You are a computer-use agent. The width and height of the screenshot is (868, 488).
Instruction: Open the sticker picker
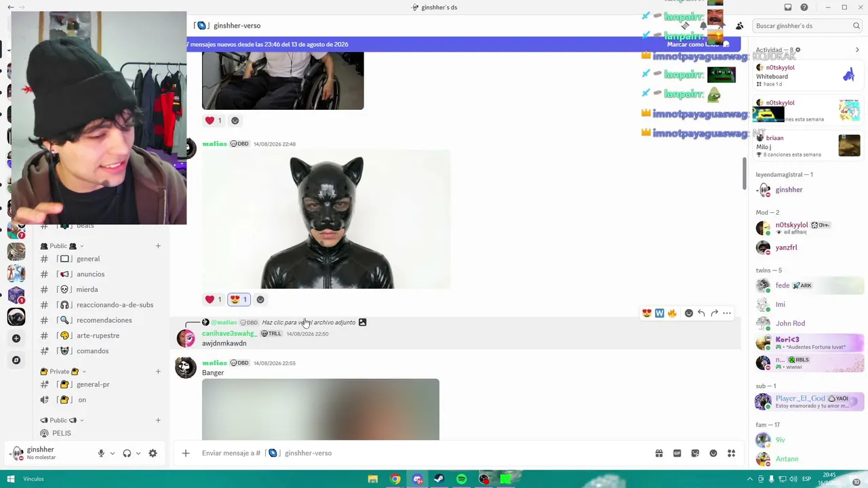point(695,453)
